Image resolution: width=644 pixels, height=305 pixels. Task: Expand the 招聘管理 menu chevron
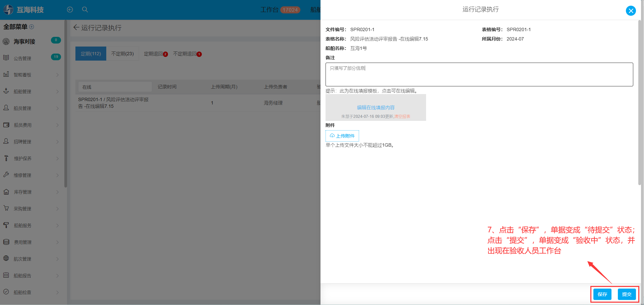(x=57, y=142)
